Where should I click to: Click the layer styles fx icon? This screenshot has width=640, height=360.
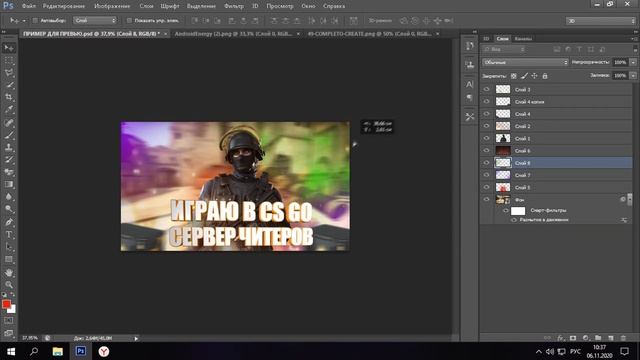click(x=560, y=338)
